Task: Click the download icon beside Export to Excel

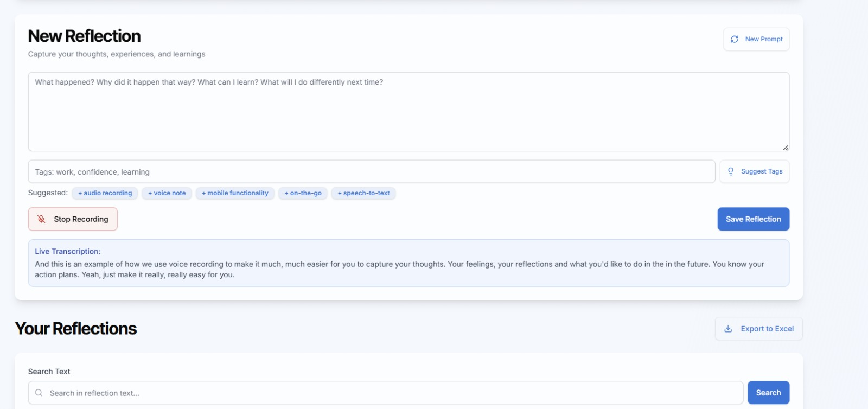Action: click(728, 329)
